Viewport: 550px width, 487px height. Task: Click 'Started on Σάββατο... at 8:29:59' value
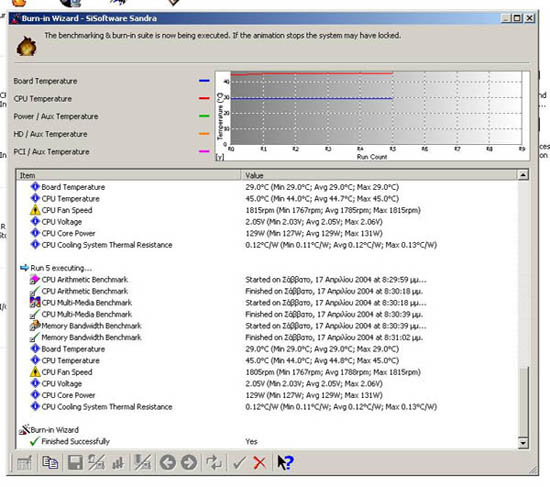[336, 280]
